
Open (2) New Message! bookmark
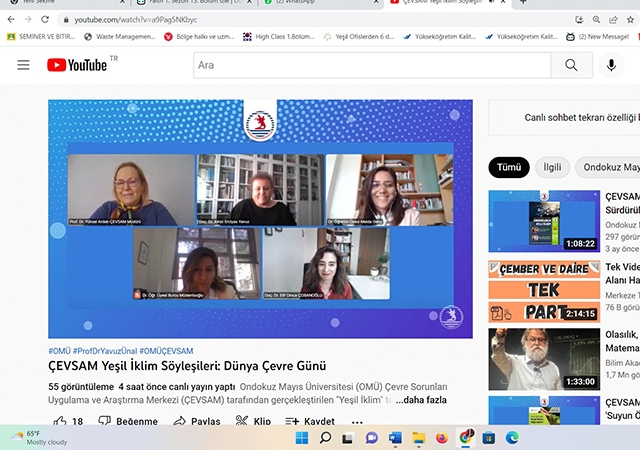[x=598, y=37]
